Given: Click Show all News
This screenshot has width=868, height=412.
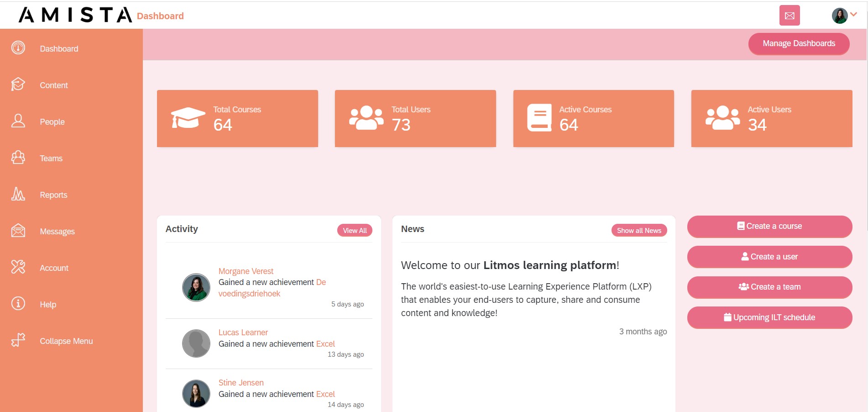Looking at the screenshot, I should coord(639,230).
